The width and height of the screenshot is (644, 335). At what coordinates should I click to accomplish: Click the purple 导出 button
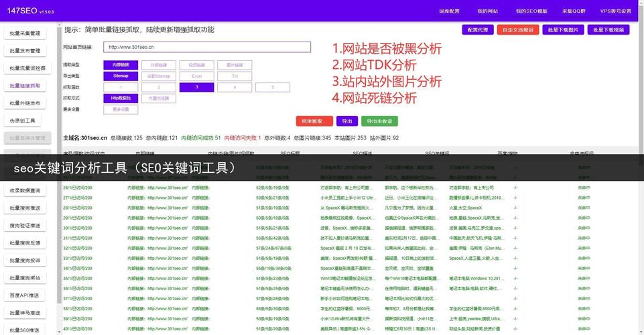(x=347, y=121)
